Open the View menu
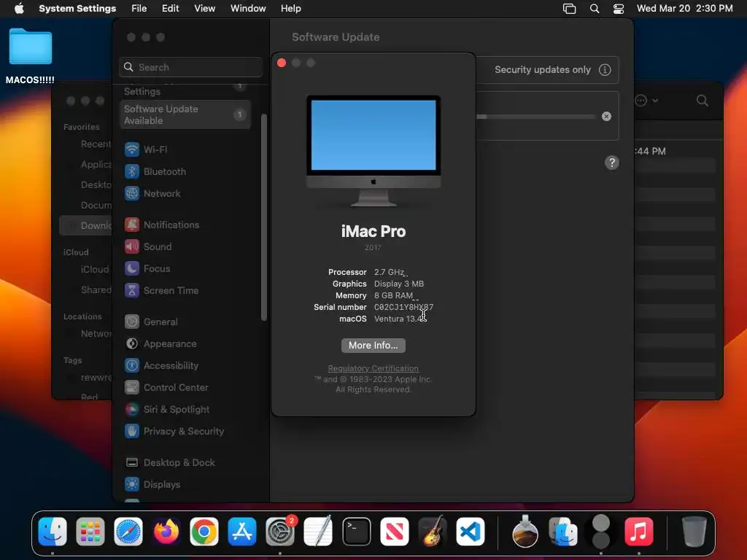The image size is (747, 560). [x=205, y=9]
